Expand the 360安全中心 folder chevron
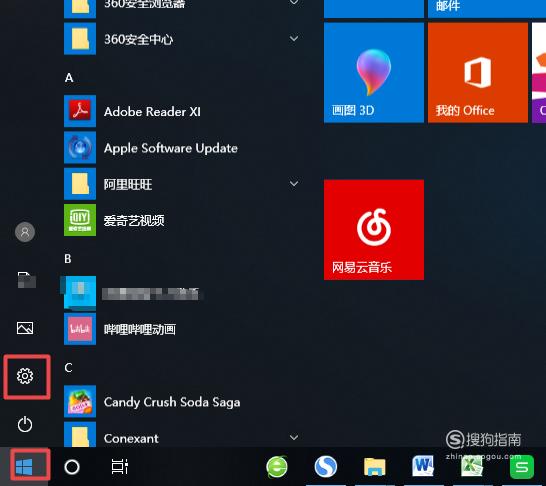 (294, 38)
